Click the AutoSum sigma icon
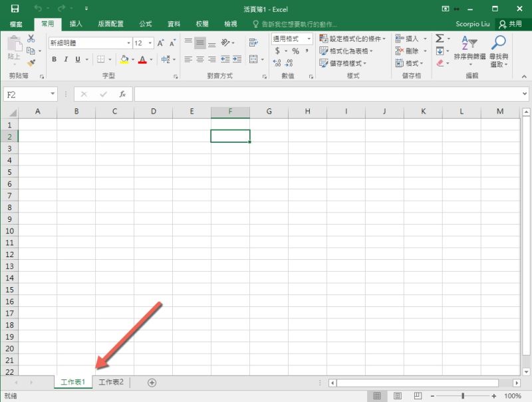Screen dimensions: 532x402 440,39
